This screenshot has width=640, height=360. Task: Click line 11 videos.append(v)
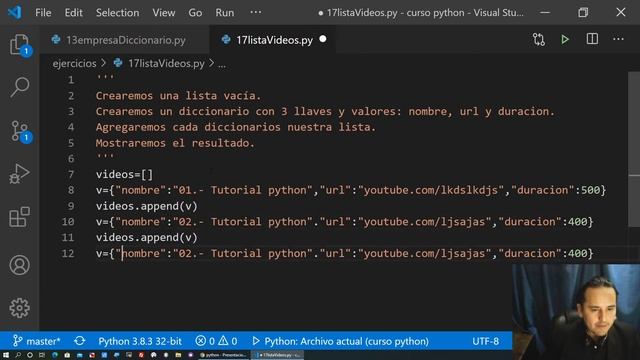147,238
